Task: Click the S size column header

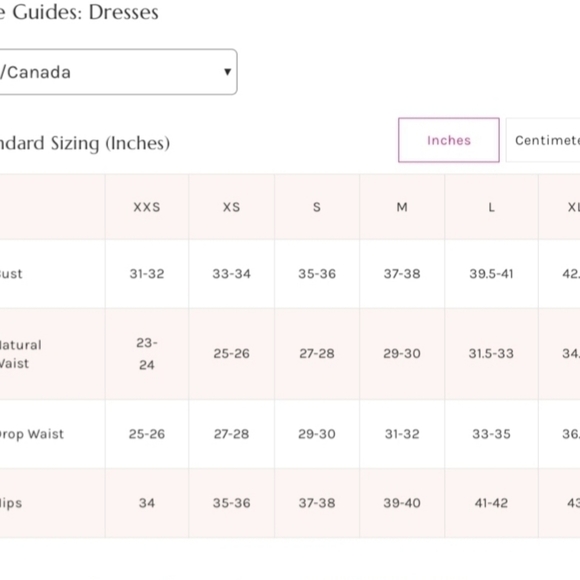Action: [317, 207]
